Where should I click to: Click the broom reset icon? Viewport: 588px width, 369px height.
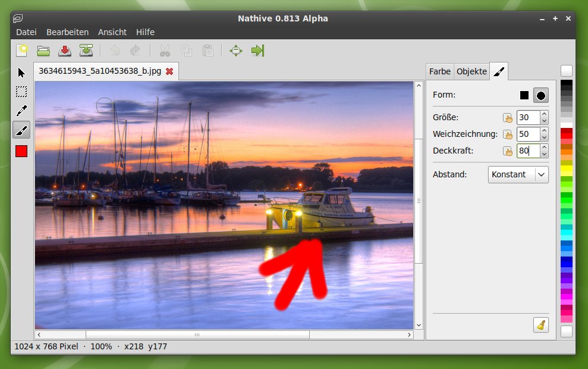click(541, 325)
